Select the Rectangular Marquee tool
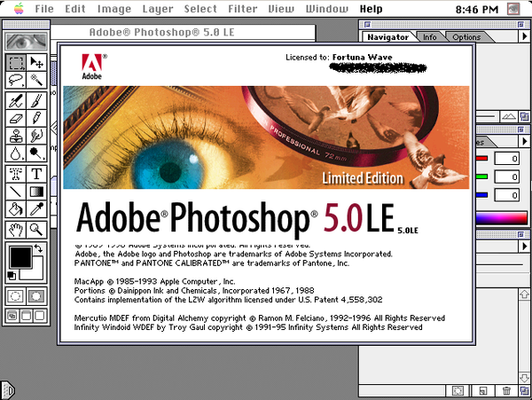The image size is (532, 400). pos(16,63)
